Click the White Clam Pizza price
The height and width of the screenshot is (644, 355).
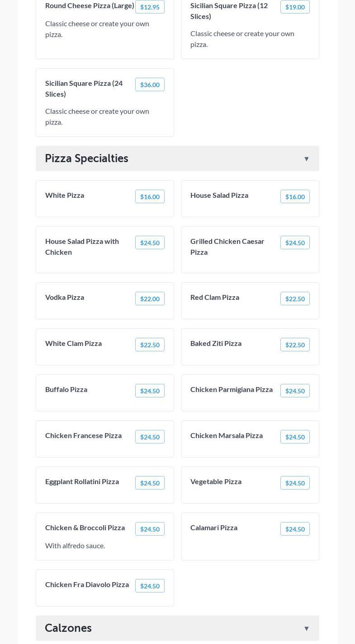coord(150,345)
